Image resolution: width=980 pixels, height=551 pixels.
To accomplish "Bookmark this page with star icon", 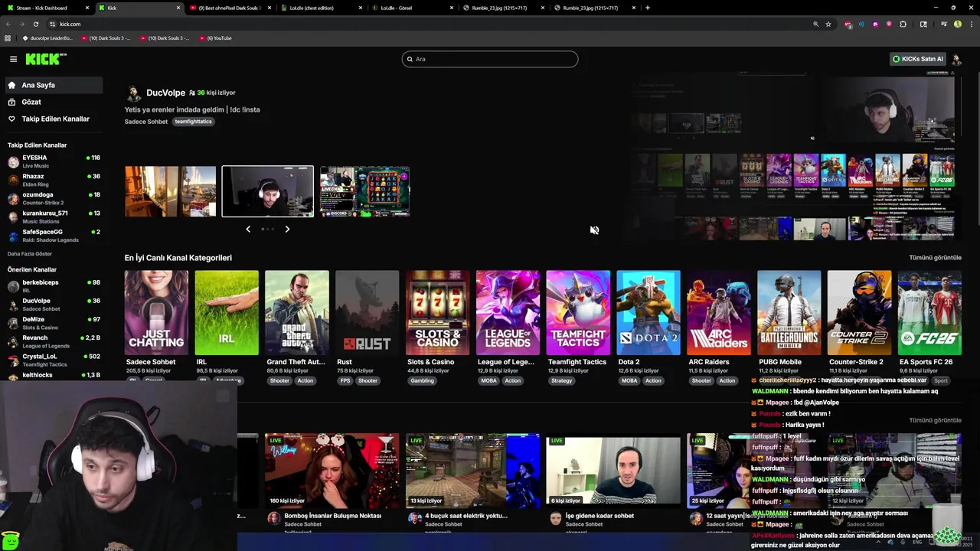I will point(828,24).
